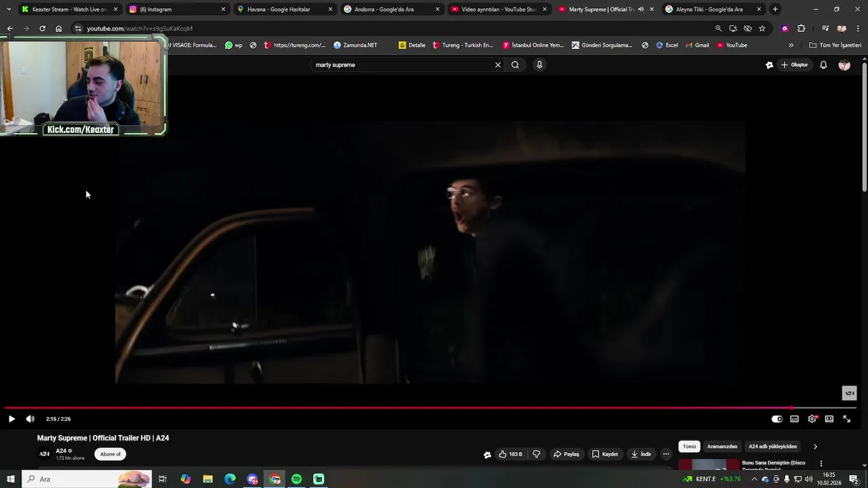Open File Explorer from the taskbar
Screen dimensions: 868x488
click(208, 479)
